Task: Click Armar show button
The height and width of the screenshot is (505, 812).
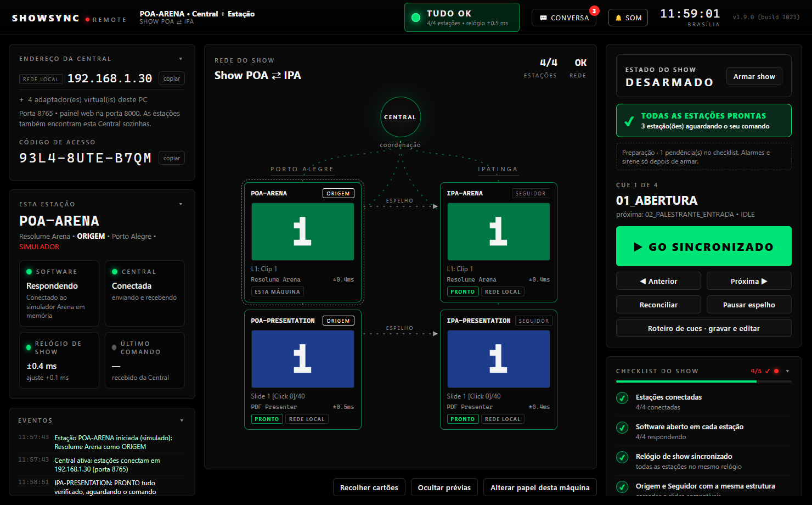Action: click(x=754, y=76)
